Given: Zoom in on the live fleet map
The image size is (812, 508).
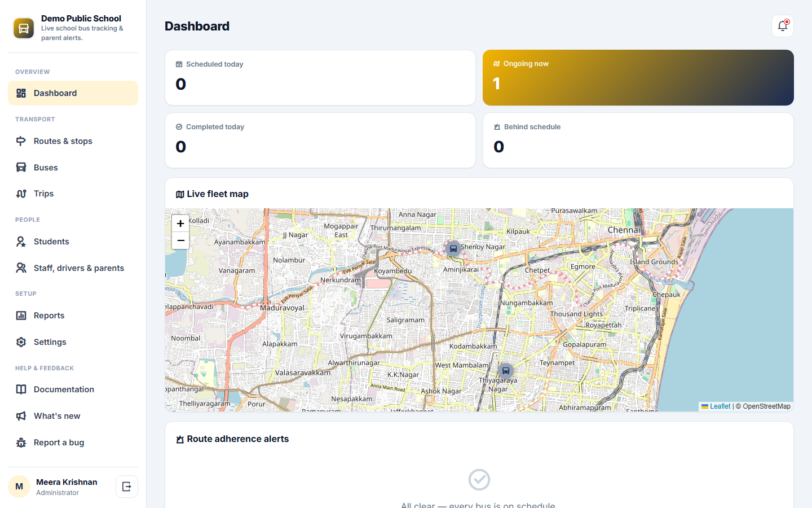Looking at the screenshot, I should coord(180,224).
